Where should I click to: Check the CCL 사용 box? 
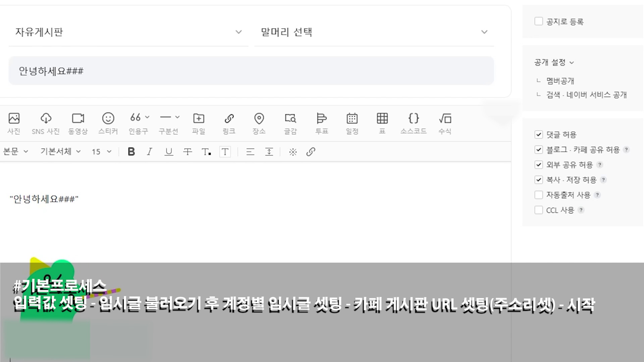click(539, 210)
